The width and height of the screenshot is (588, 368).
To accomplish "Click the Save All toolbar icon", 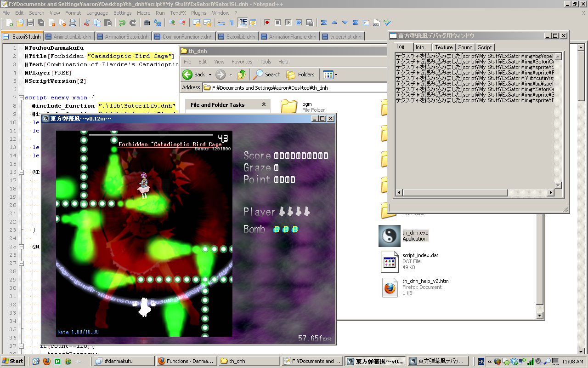I will 41,22.
